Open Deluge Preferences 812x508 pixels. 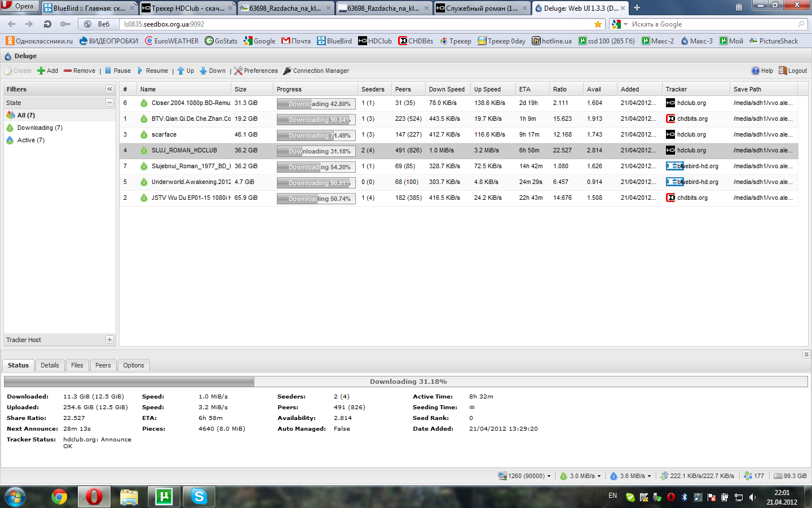[x=256, y=71]
